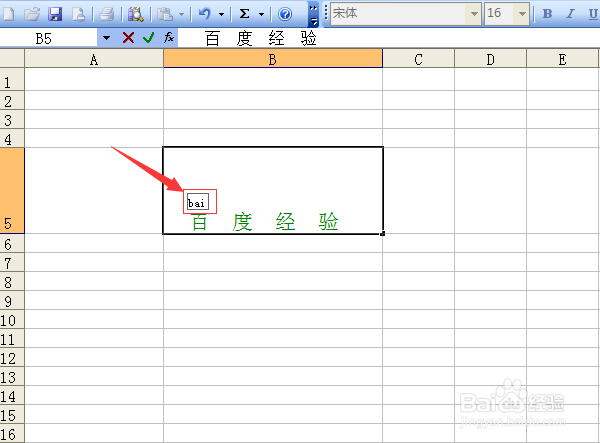Select row 6 header
Screen dimensions: 600x443
[12, 243]
